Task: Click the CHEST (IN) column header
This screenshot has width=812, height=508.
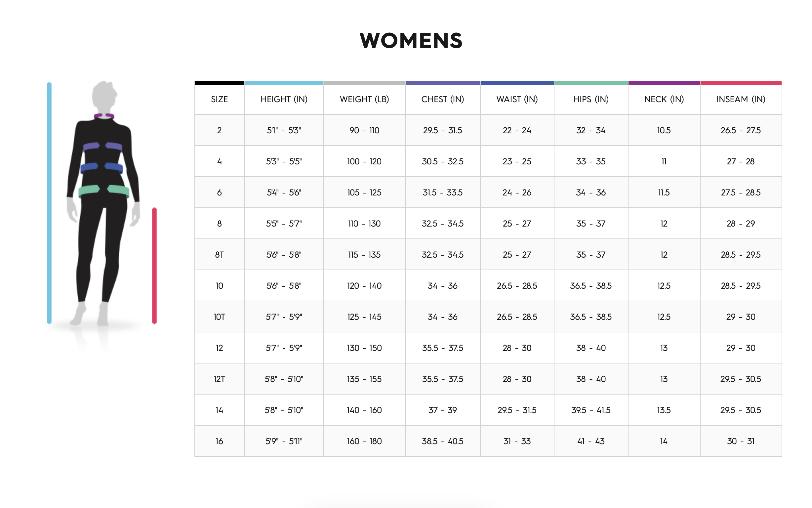Action: pyautogui.click(x=443, y=99)
